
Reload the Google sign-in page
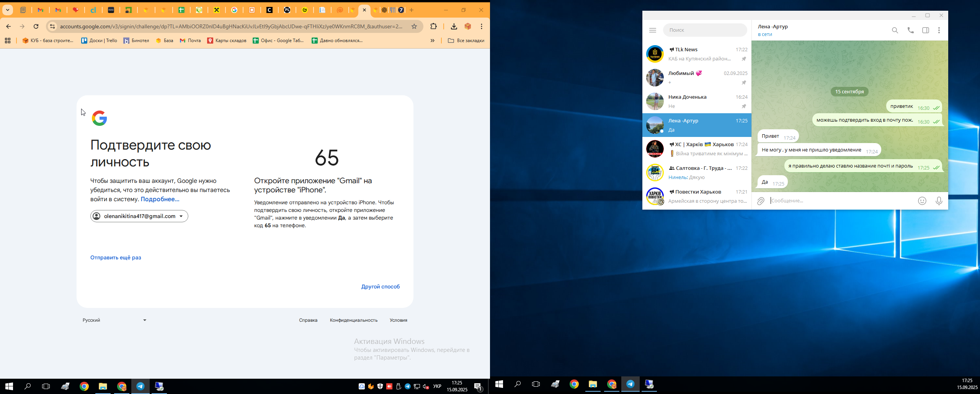pyautogui.click(x=36, y=26)
